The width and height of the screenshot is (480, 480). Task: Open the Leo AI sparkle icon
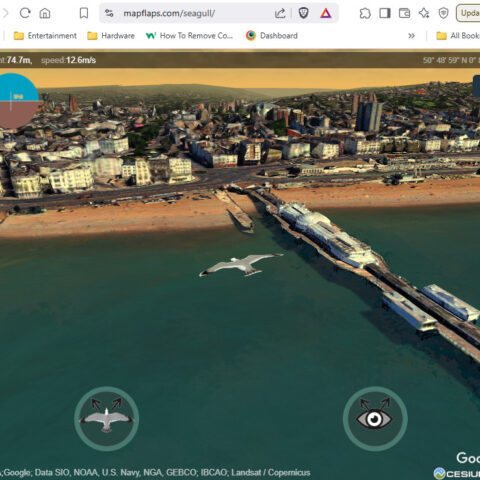424,13
